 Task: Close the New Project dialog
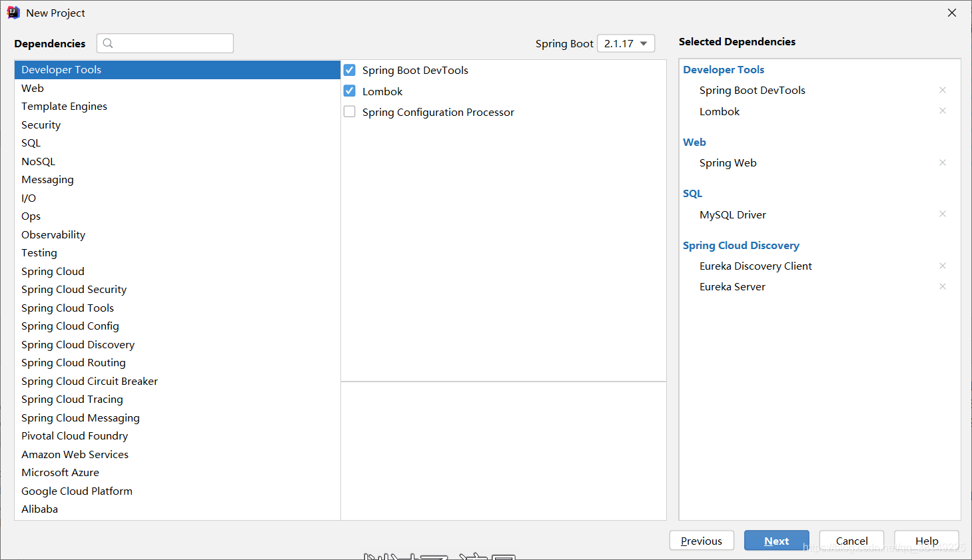click(952, 13)
